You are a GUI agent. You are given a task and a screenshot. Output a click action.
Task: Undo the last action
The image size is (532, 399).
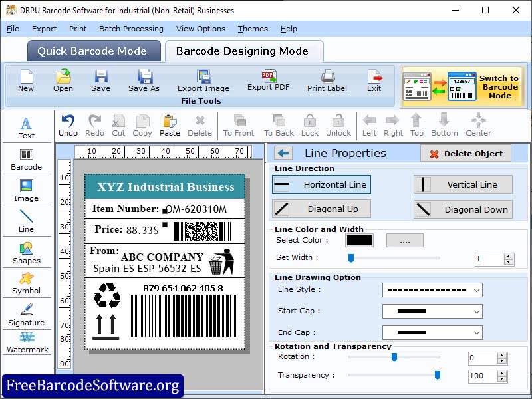click(68, 126)
